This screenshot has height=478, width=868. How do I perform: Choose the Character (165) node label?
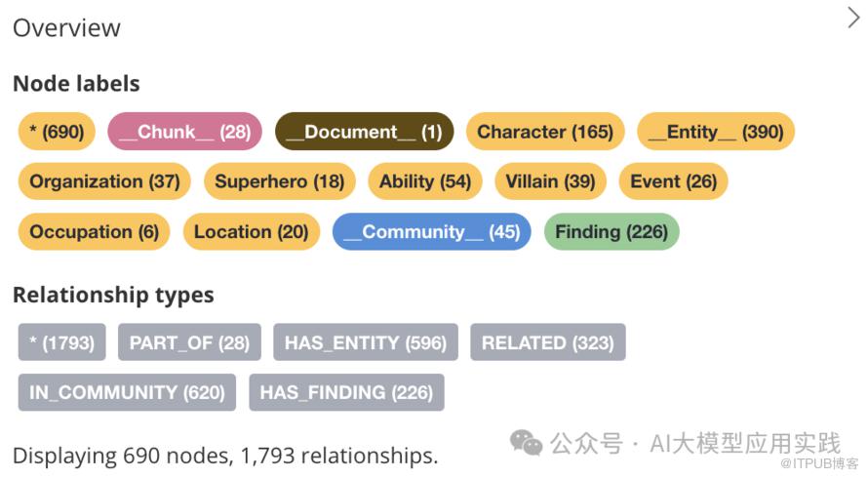click(545, 132)
